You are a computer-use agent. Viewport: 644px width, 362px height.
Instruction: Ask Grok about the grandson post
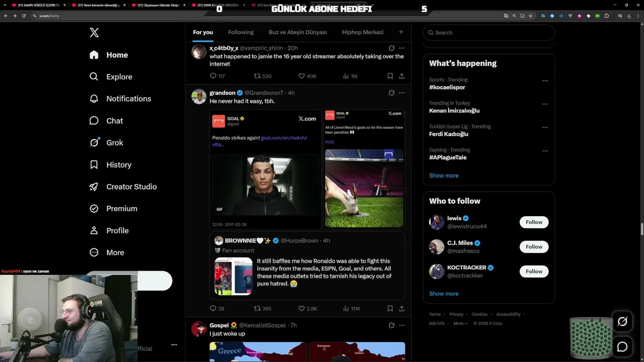[x=391, y=93]
